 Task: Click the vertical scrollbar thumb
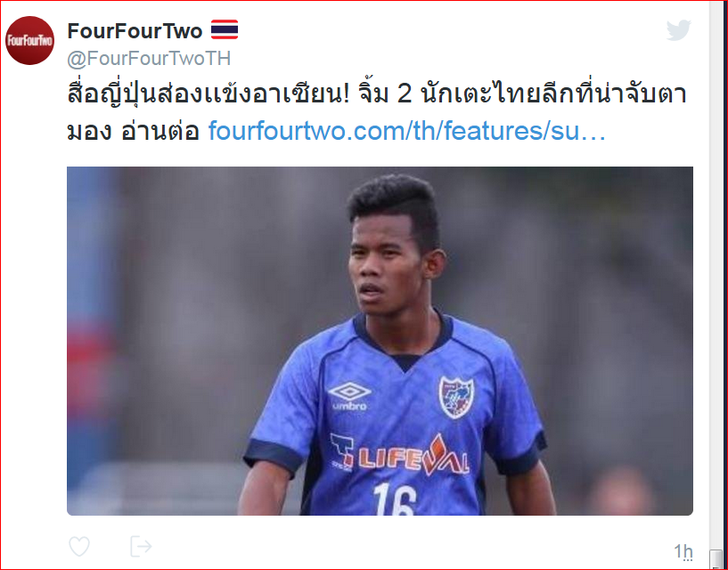(x=716, y=558)
